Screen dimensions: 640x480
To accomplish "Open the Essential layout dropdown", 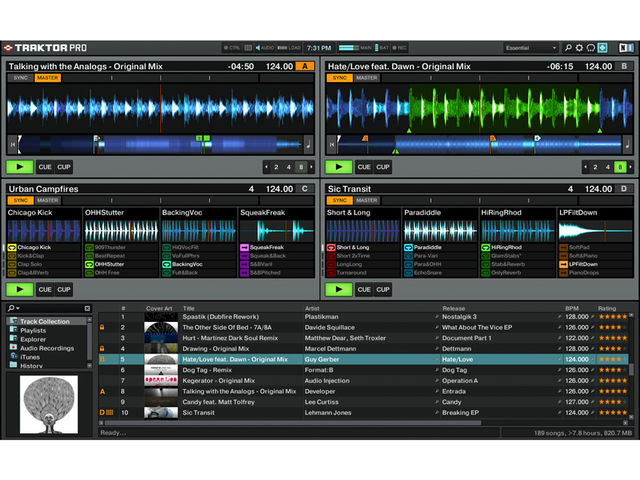I will 531,48.
